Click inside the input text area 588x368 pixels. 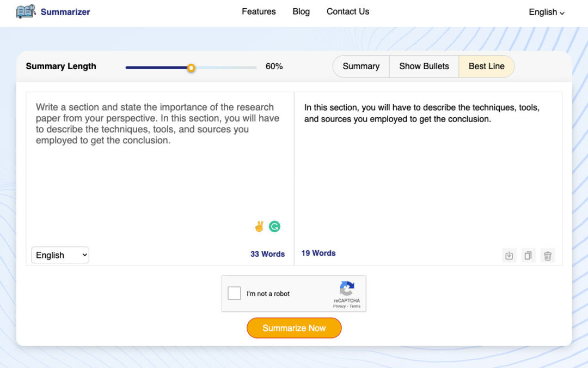158,180
